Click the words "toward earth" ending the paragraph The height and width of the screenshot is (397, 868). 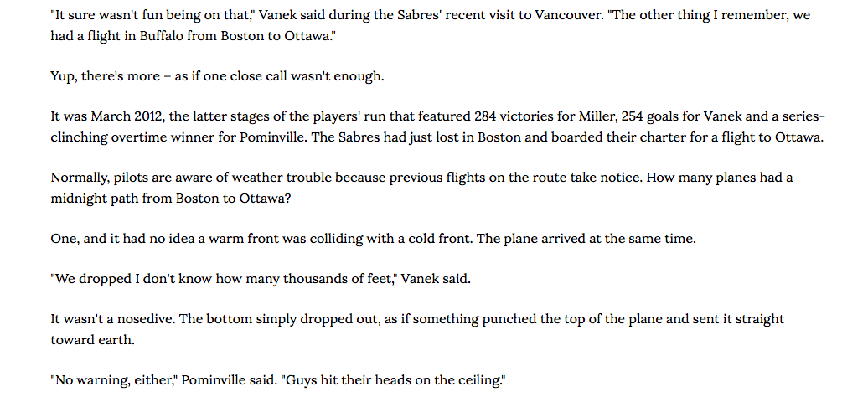tap(92, 339)
